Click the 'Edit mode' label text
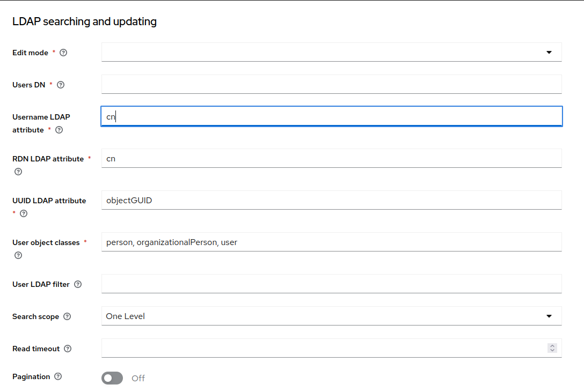Viewport: 584px width, 392px height. point(30,53)
